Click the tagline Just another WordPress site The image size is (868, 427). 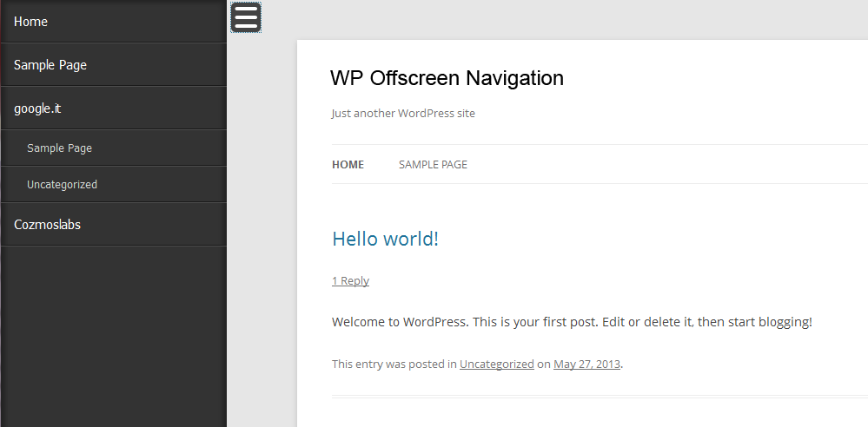pyautogui.click(x=403, y=114)
